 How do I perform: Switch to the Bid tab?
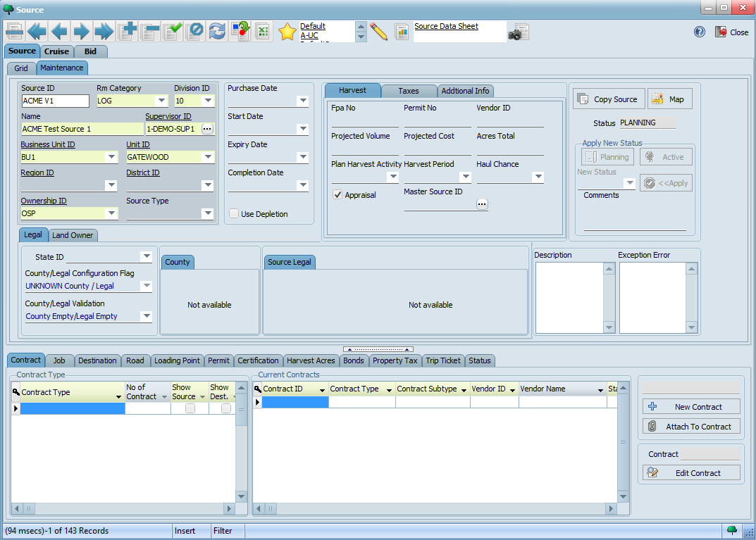pos(90,51)
